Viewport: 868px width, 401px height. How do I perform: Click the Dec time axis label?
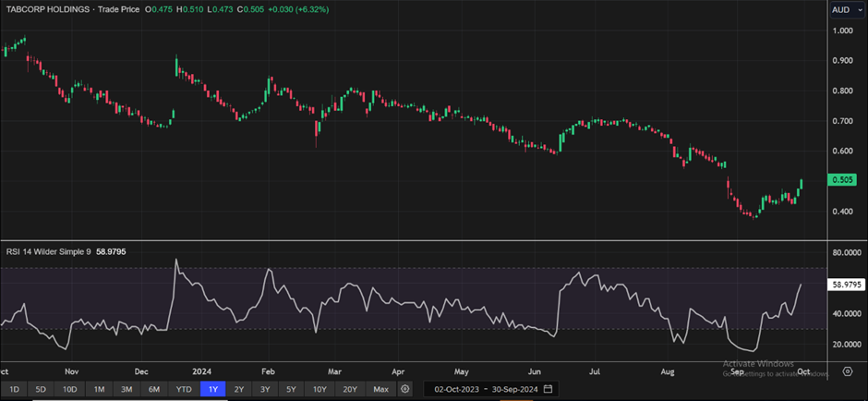141,371
